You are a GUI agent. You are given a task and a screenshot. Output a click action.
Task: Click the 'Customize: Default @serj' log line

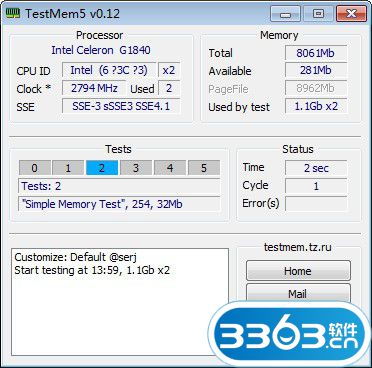tap(76, 257)
